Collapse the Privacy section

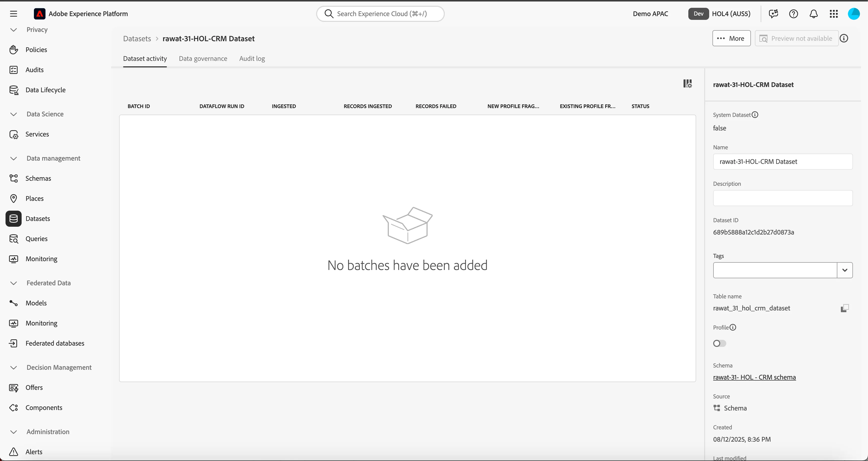(14, 30)
